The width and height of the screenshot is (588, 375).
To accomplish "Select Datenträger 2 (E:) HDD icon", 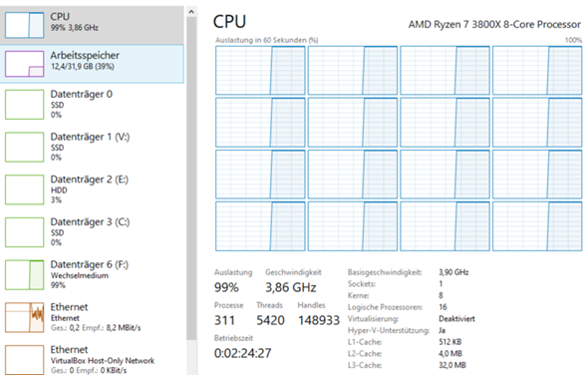I will click(24, 189).
